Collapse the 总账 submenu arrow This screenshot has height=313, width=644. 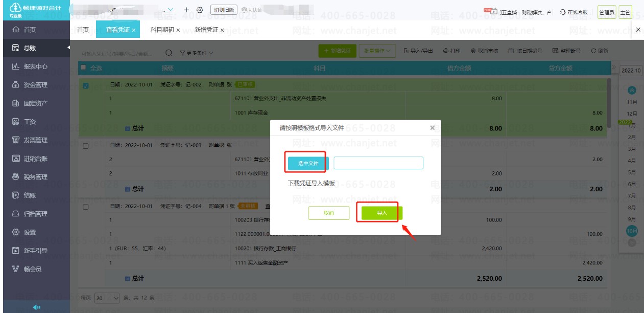pos(68,48)
